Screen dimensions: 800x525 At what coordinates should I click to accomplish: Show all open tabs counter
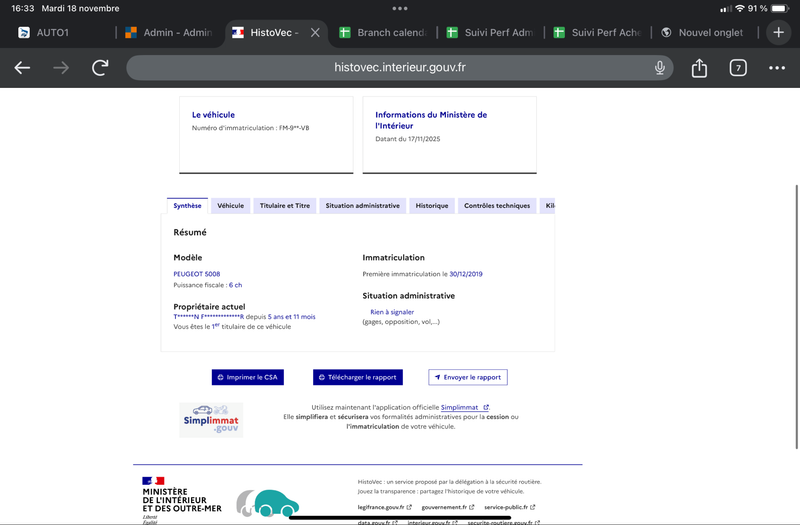(738, 68)
